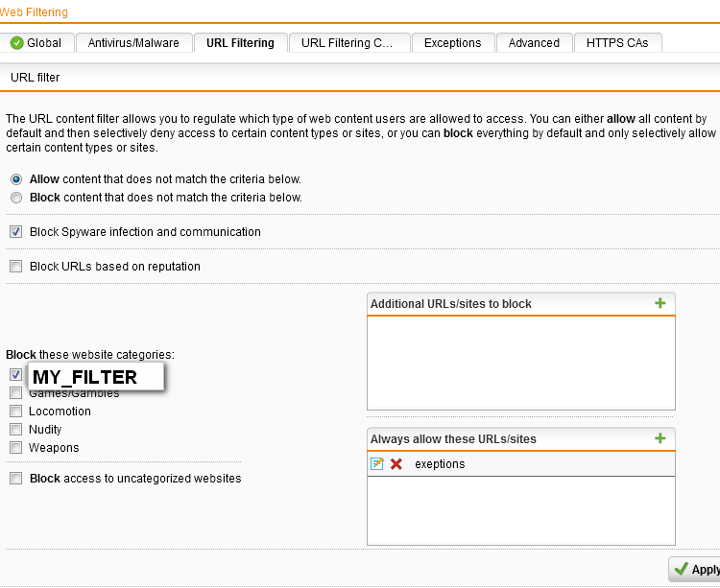The width and height of the screenshot is (720, 588).
Task: Select the URL Filtering tab
Action: click(240, 42)
